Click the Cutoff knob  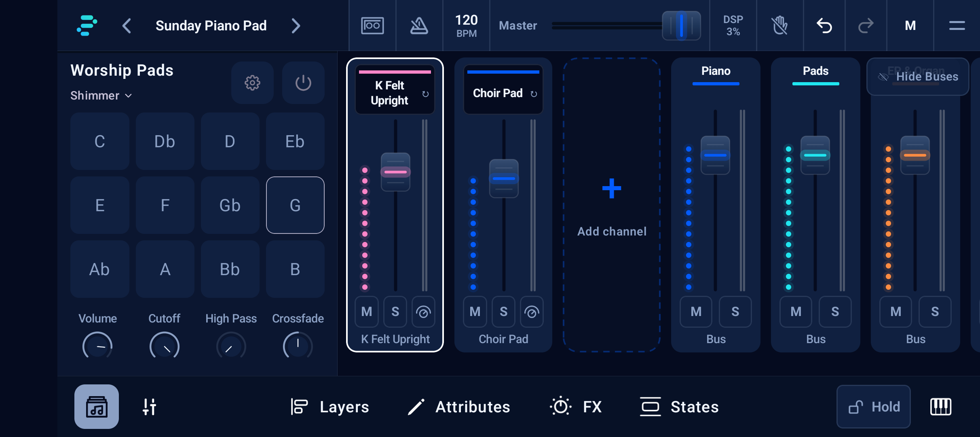tap(164, 346)
